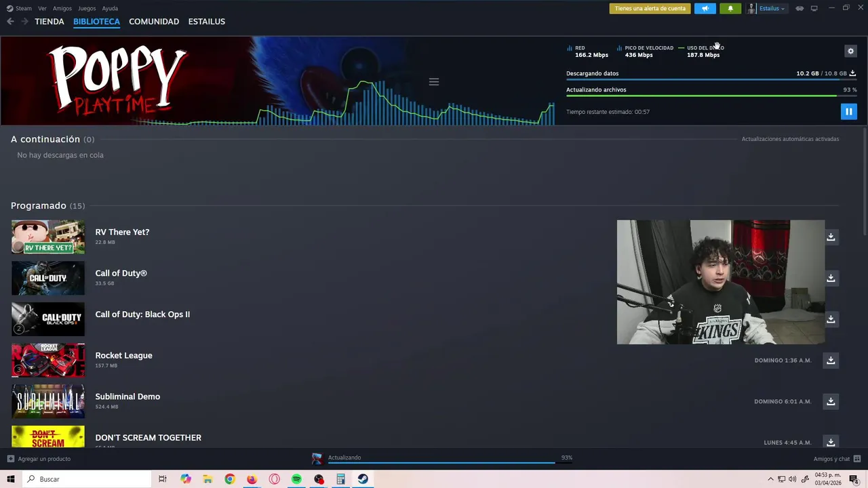Open the Ayuda menu
This screenshot has width=868, height=488.
tap(110, 8)
